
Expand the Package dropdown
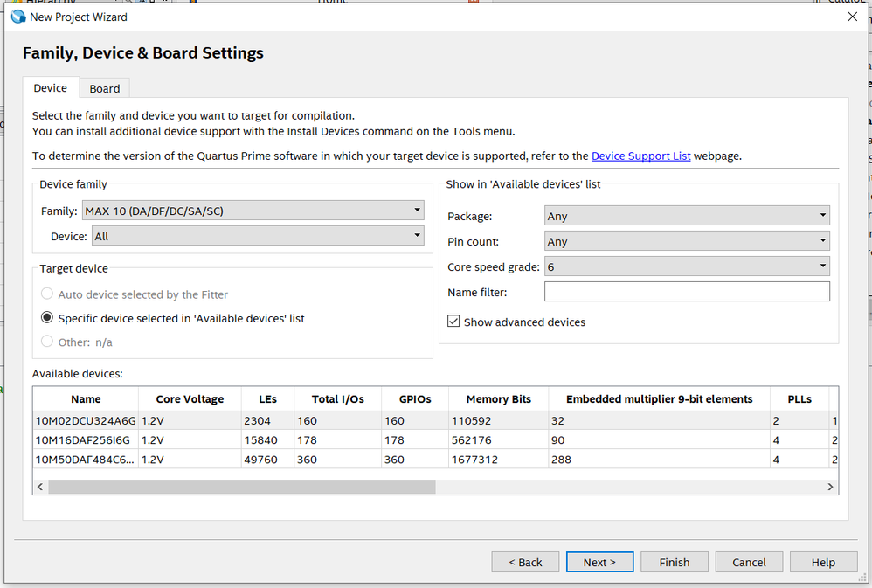tap(686, 216)
